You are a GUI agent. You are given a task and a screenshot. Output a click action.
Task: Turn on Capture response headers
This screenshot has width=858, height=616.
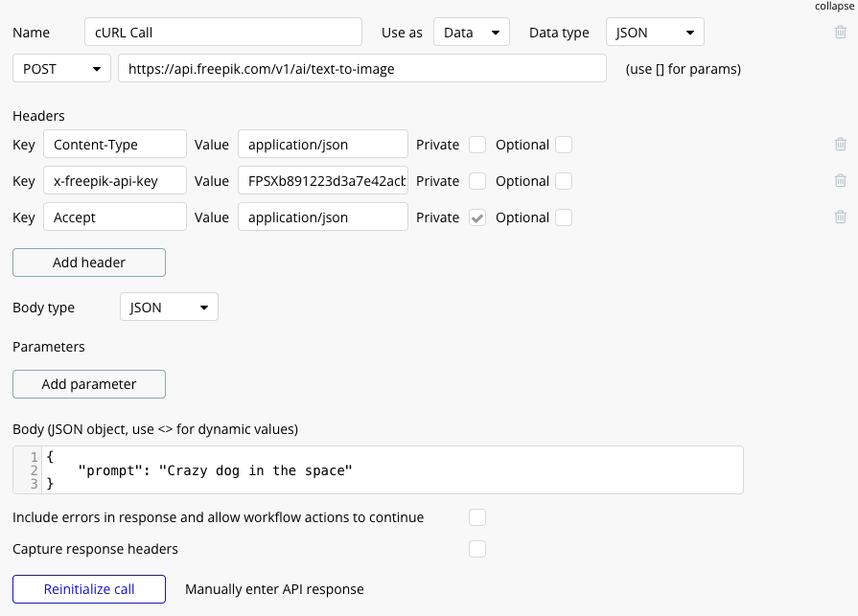coord(476,548)
